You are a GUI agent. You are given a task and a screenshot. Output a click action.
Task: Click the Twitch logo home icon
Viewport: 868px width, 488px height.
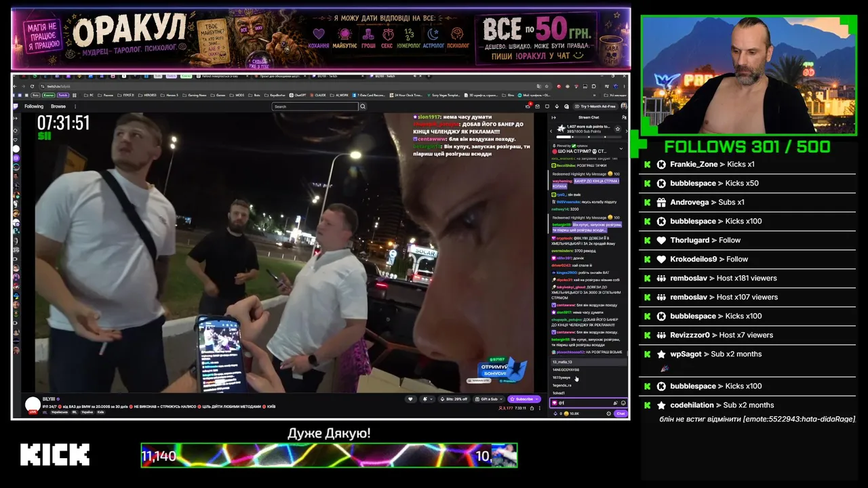pyautogui.click(x=16, y=106)
